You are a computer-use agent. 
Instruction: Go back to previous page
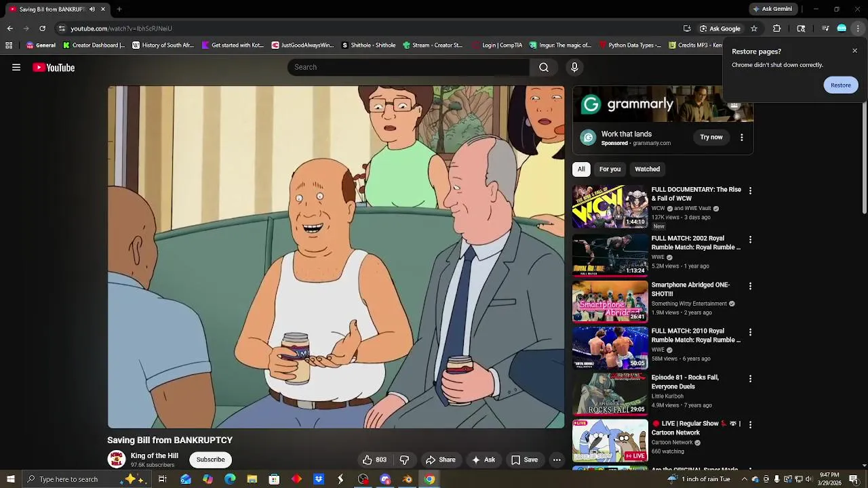[9, 28]
